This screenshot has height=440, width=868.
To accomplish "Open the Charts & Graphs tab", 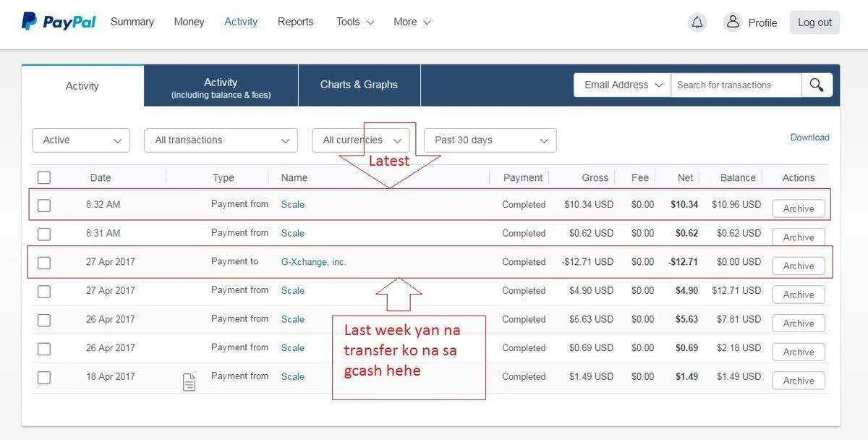I will [359, 85].
